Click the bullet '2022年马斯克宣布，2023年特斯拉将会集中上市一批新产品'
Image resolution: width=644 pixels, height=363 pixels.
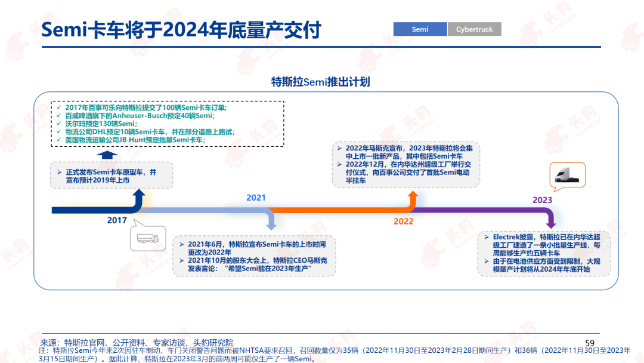click(x=409, y=152)
